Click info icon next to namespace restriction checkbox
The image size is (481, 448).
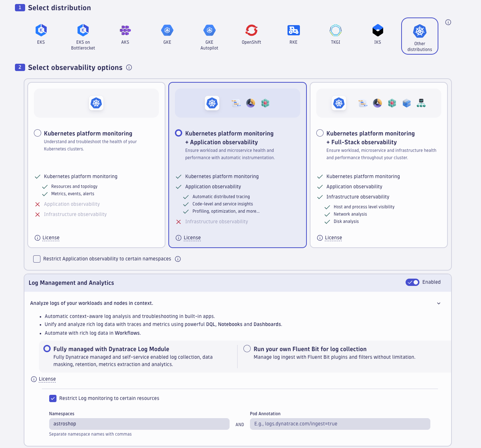tap(178, 259)
